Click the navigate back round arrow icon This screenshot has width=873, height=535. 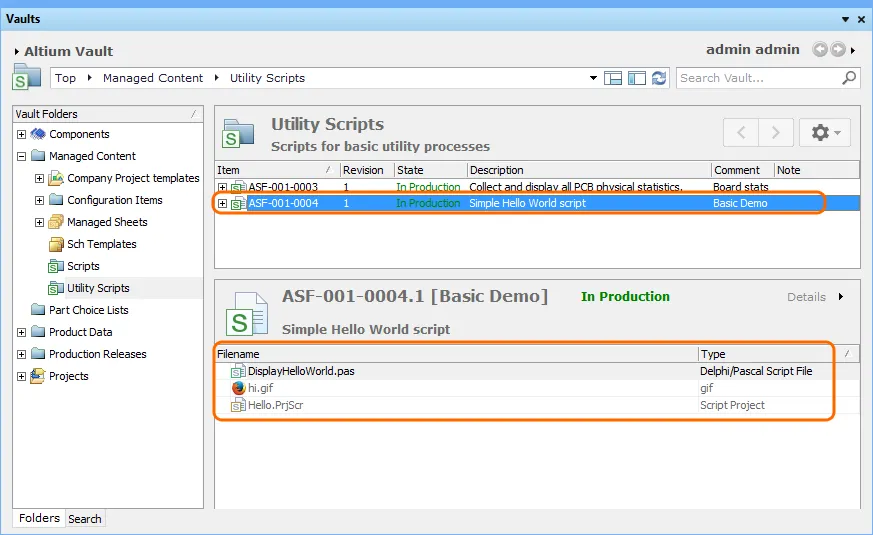(x=820, y=50)
